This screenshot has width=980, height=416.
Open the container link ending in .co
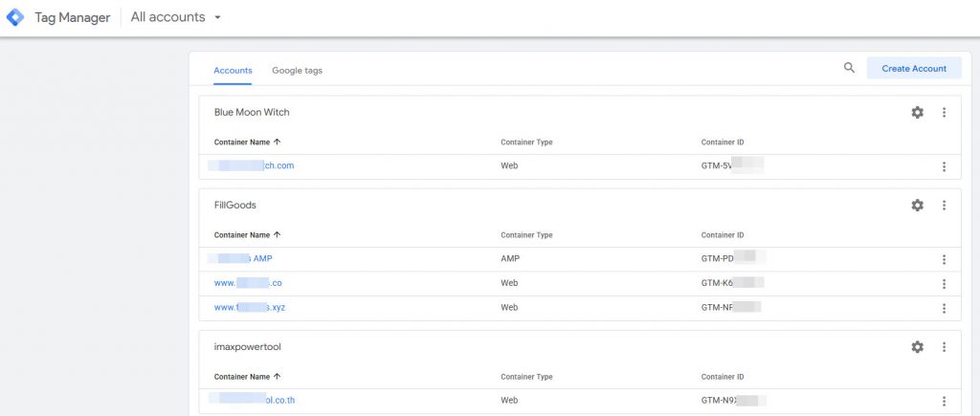pos(248,283)
